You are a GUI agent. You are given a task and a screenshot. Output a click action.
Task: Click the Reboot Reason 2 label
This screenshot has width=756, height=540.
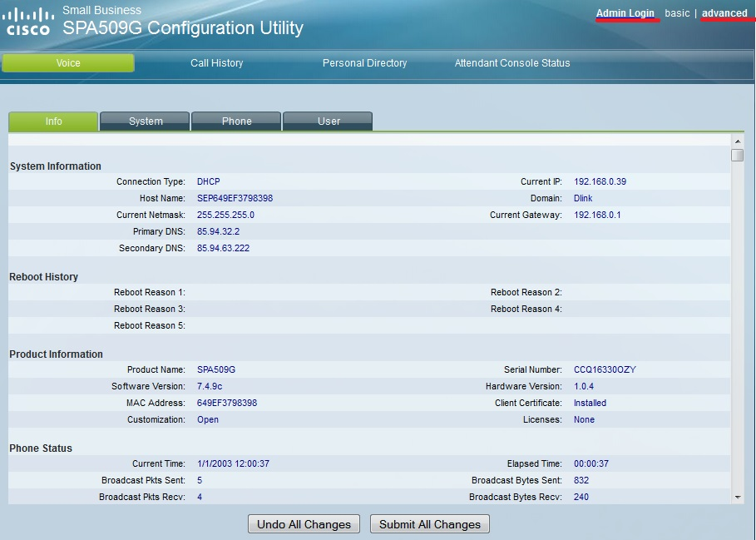pos(526,293)
